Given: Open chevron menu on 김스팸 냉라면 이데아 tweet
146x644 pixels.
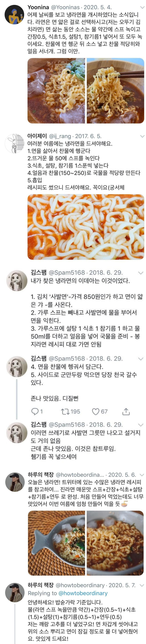Looking at the screenshot, I should point(141,273).
